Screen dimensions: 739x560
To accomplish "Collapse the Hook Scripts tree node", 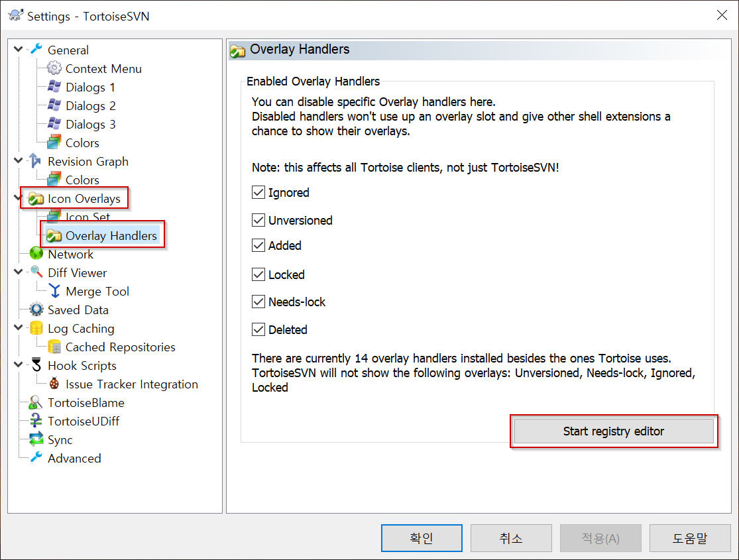I will [19, 364].
